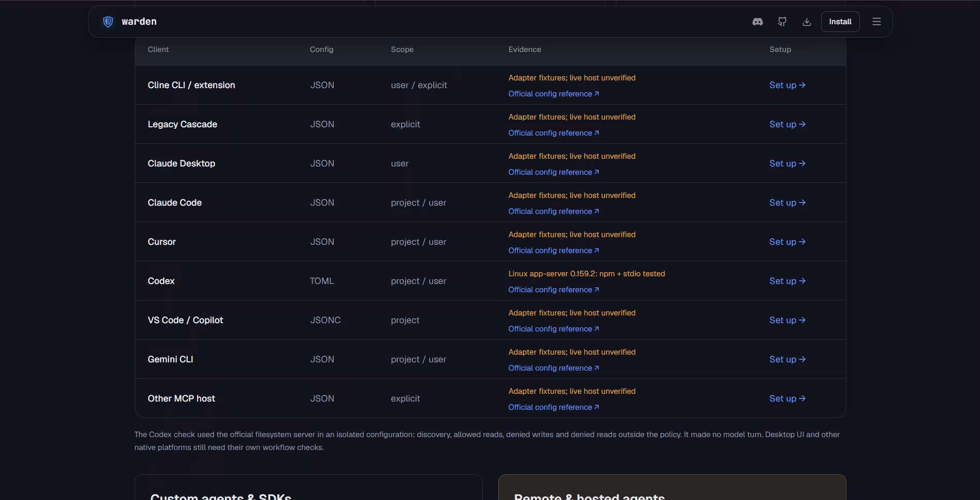Open Set up for Cline CLI / extension
980x500 pixels.
tap(787, 85)
